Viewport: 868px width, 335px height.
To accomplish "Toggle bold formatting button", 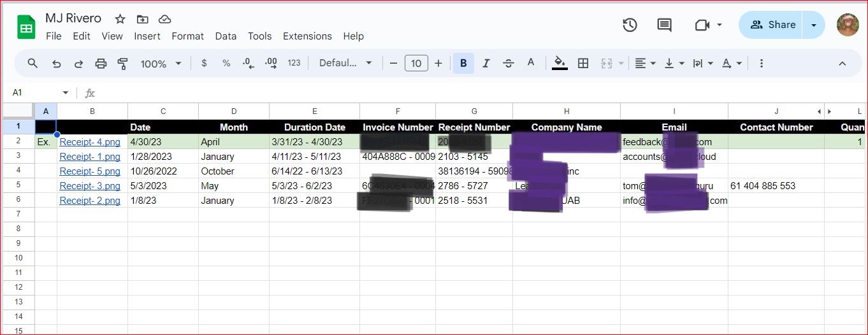I will pyautogui.click(x=463, y=63).
